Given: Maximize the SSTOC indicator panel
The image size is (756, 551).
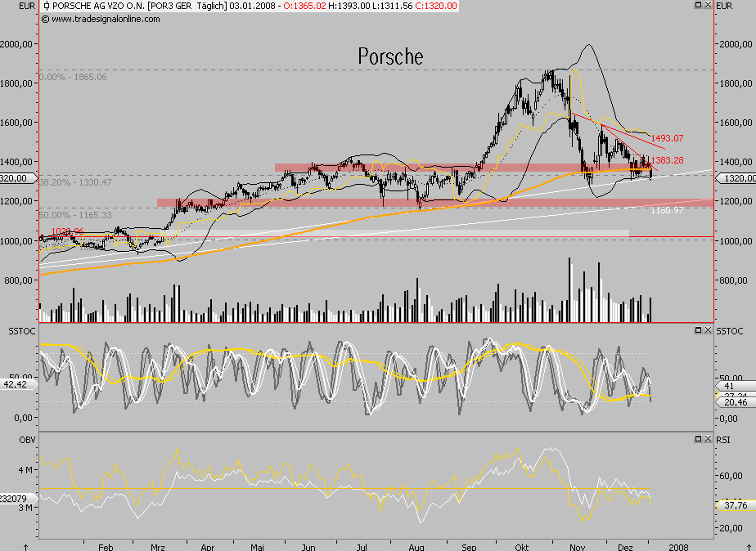Looking at the screenshot, I should [x=698, y=330].
